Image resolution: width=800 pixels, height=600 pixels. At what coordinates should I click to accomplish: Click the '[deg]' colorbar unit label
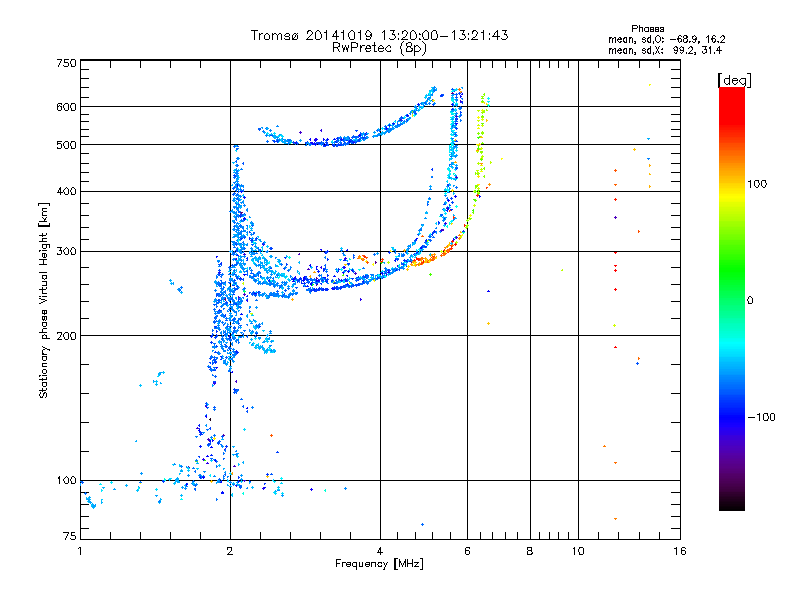point(734,80)
